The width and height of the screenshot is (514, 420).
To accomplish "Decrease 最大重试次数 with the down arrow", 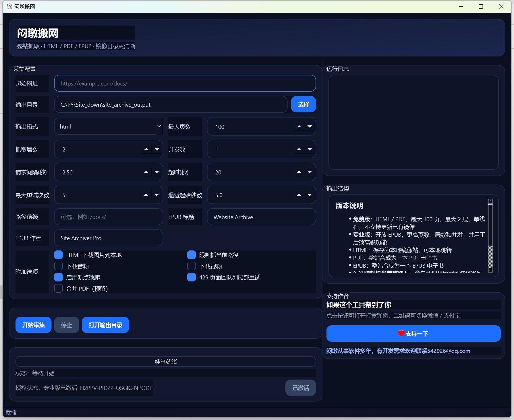I will coord(156,195).
